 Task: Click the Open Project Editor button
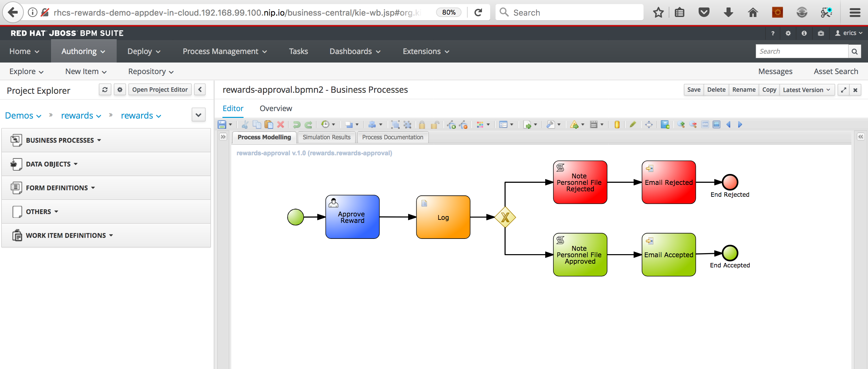[160, 90]
